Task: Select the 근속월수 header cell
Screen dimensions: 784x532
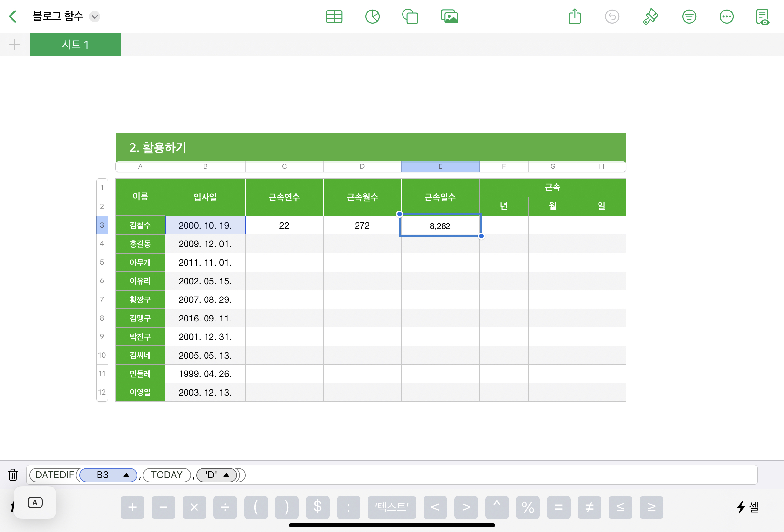Action: pyautogui.click(x=362, y=197)
